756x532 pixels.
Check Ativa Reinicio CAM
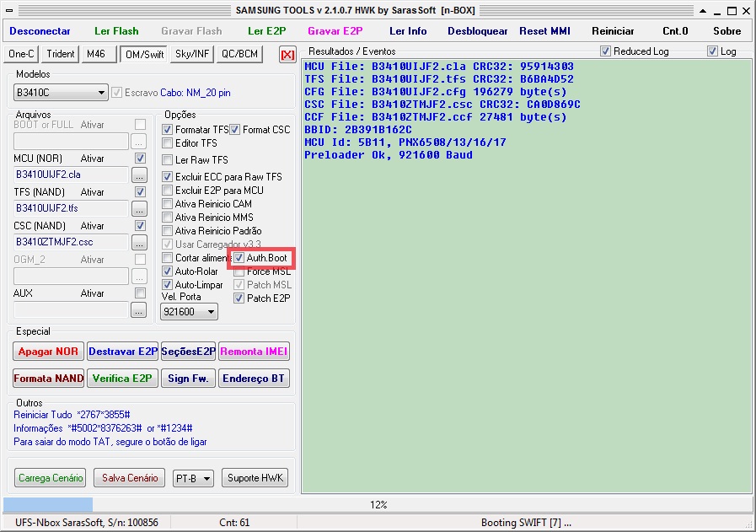coord(168,203)
